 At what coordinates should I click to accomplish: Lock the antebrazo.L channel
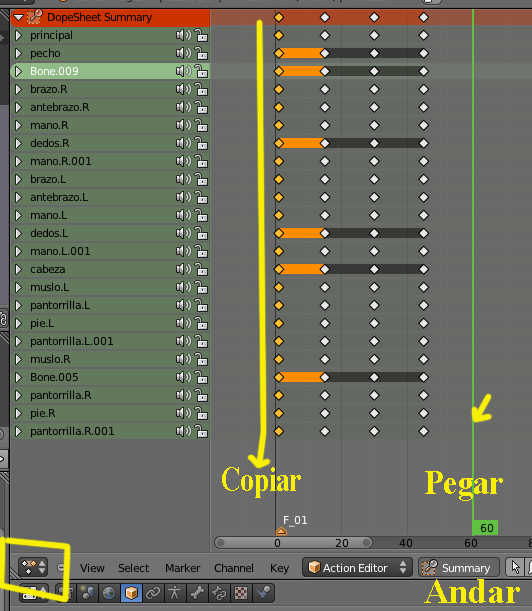pos(201,197)
